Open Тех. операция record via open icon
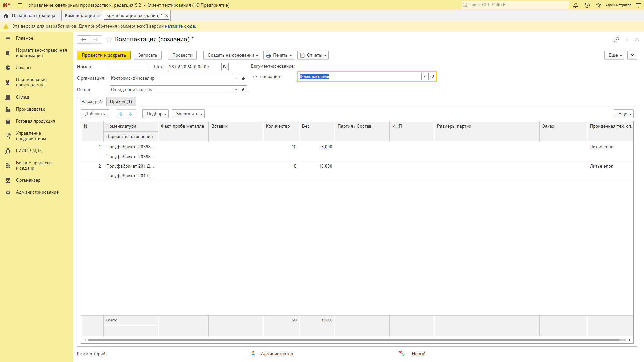 click(x=432, y=77)
